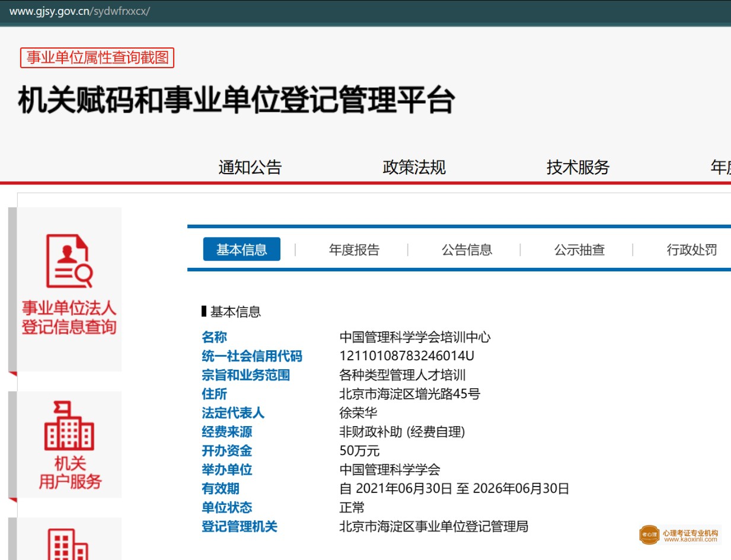Click the representative name 徐荣华
This screenshot has height=560, width=731.
pos(358,414)
